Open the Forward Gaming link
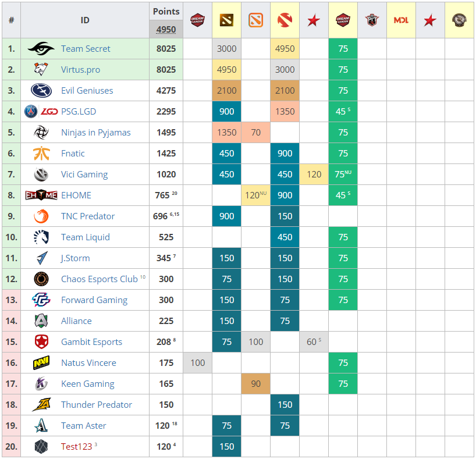Image resolution: width=476 pixels, height=459 pixels. (x=94, y=300)
